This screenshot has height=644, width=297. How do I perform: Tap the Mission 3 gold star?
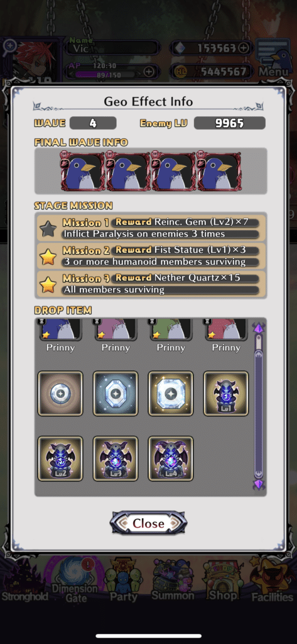point(48,284)
